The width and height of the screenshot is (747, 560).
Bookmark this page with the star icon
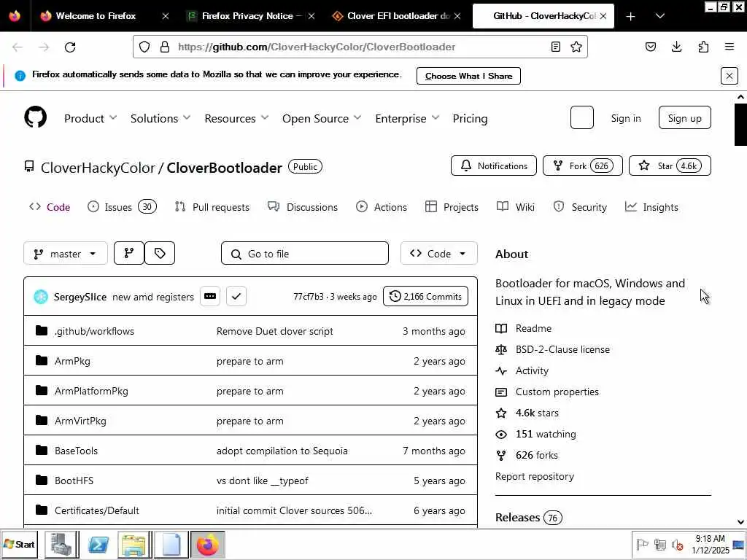[576, 47]
